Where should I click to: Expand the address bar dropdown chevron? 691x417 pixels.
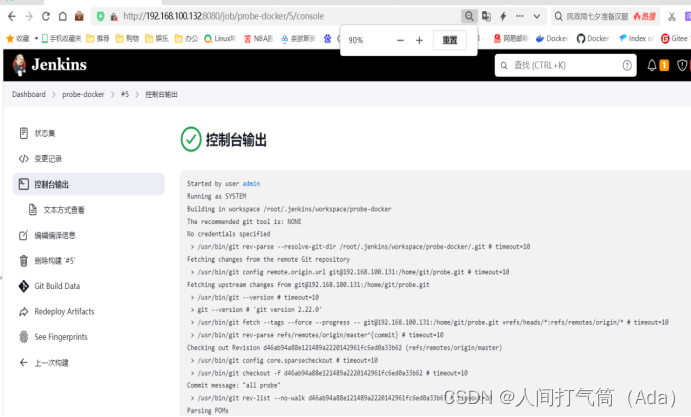tap(537, 17)
